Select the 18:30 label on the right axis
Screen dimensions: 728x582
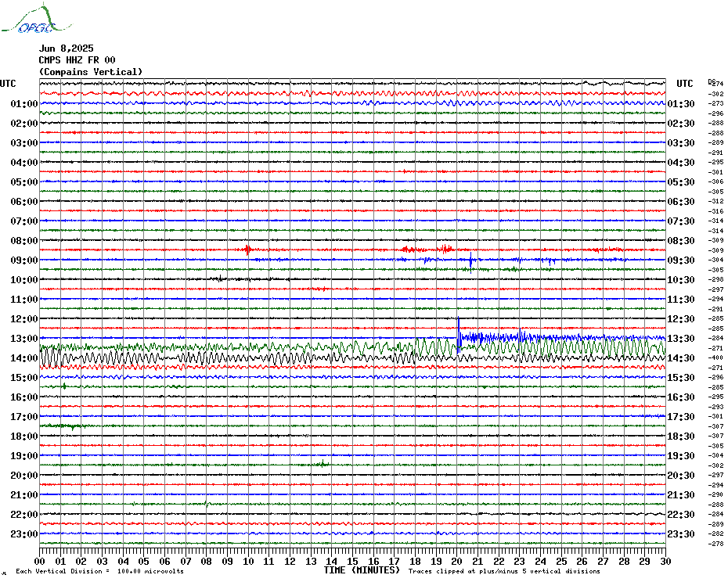coord(681,436)
